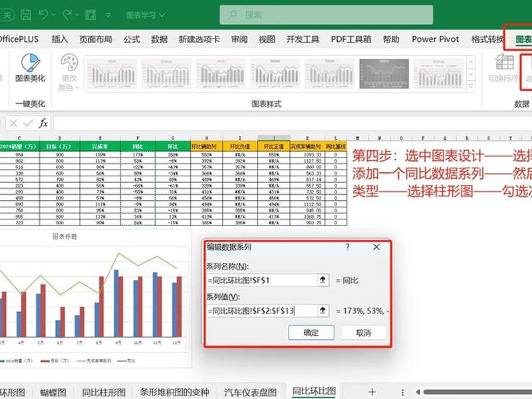Viewport: 532px width, 399px height.
Task: Open the 插入 ribbon tab
Action: tap(60, 39)
